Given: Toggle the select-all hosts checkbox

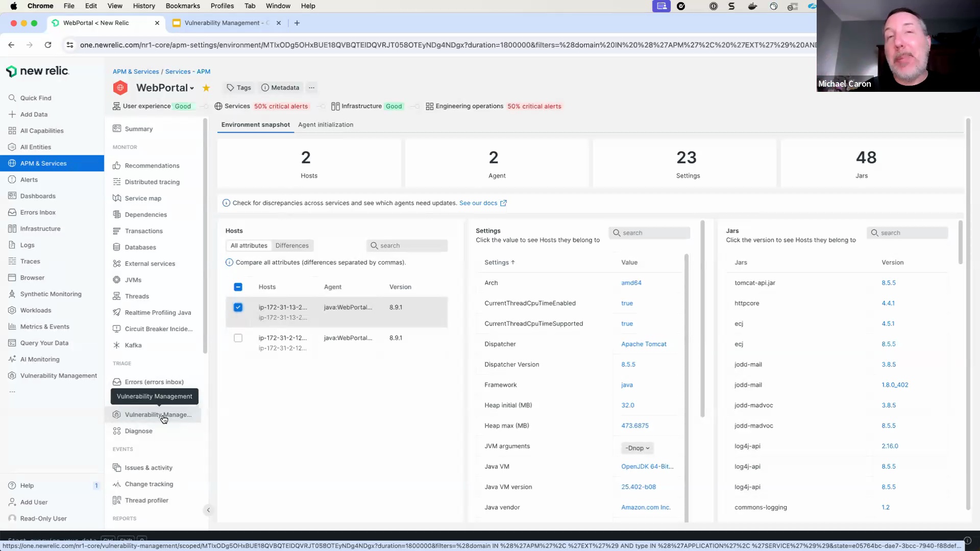Looking at the screenshot, I should tap(238, 287).
